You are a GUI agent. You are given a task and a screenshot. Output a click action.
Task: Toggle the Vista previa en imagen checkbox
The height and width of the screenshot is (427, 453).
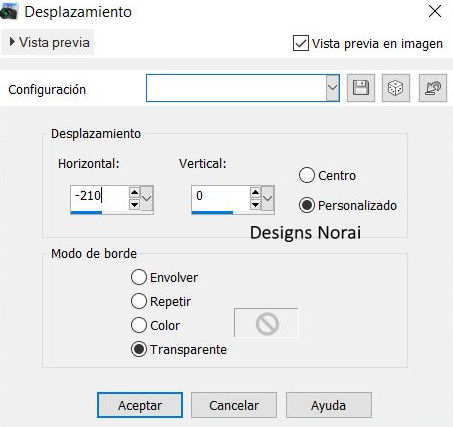301,43
